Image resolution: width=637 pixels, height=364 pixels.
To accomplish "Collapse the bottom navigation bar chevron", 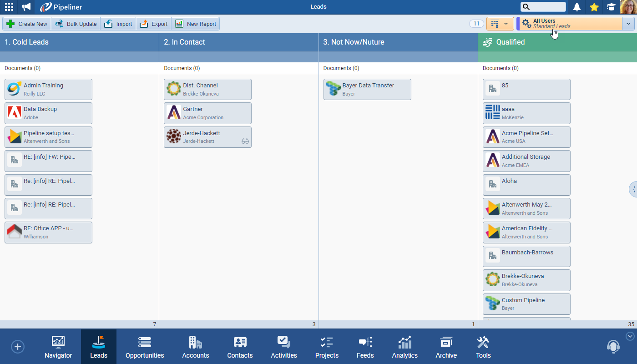I will tap(630, 336).
